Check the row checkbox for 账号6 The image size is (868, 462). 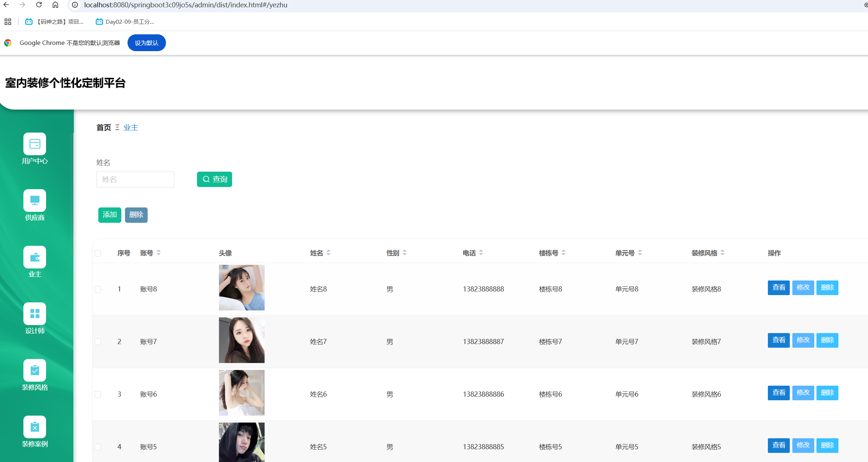98,394
